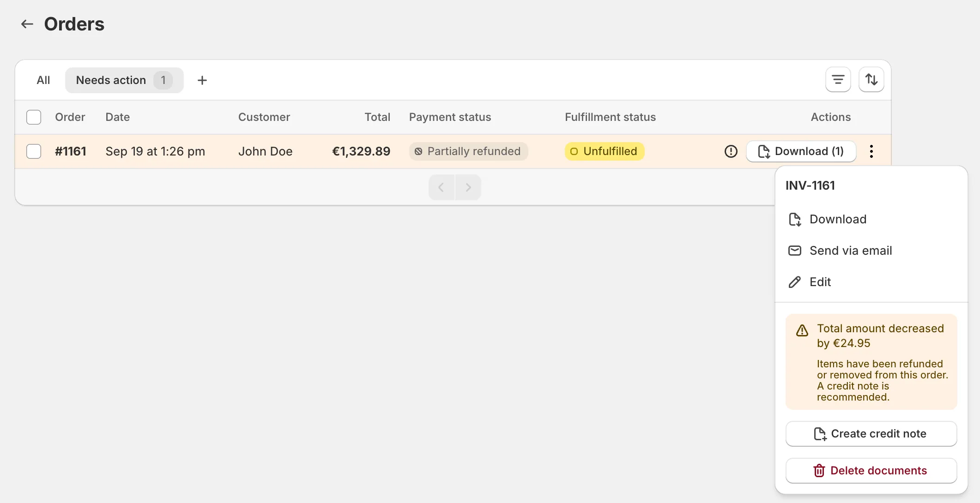The width and height of the screenshot is (980, 503).
Task: Switch to the All tab
Action: click(x=43, y=80)
